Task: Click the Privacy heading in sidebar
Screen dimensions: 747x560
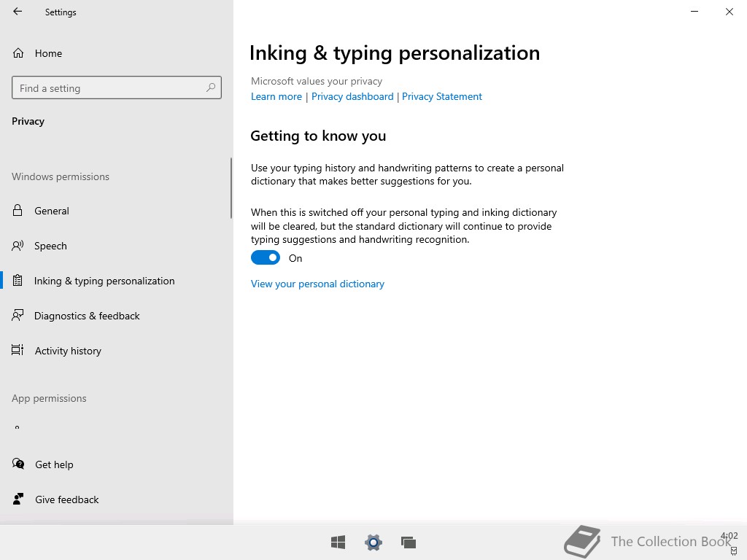Action: pos(28,121)
